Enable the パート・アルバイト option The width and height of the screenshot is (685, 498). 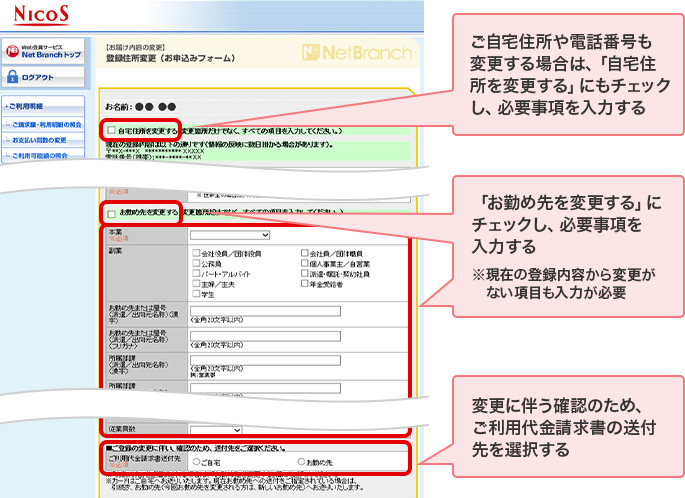(x=196, y=274)
